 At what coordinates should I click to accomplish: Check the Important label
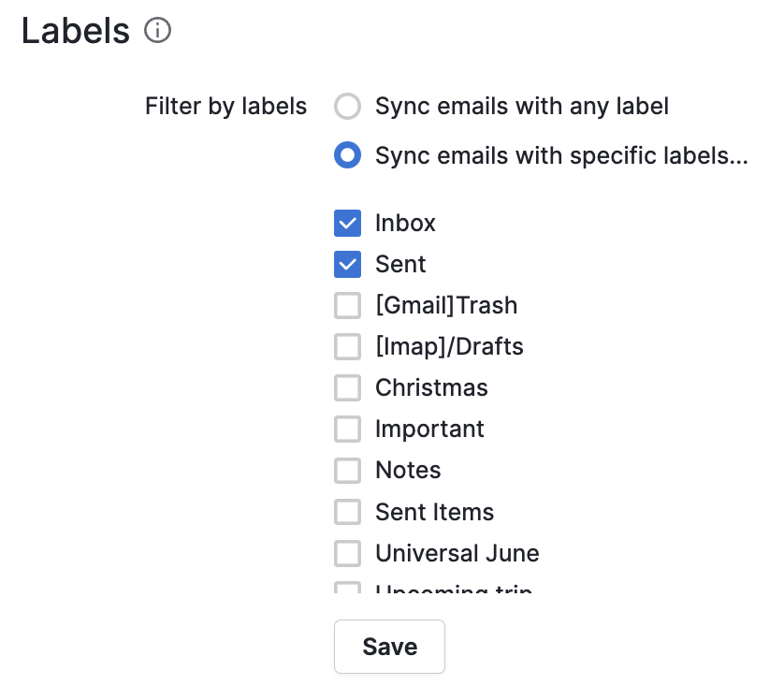[347, 429]
